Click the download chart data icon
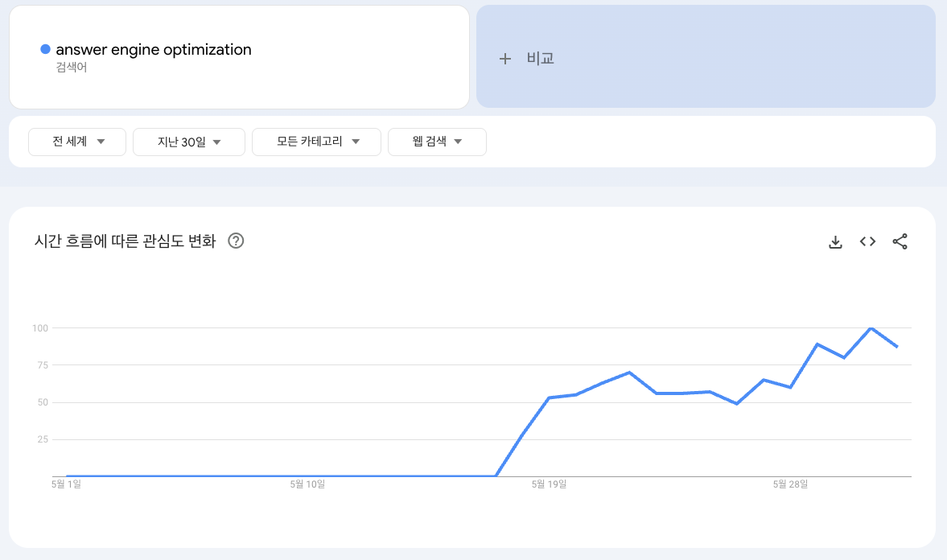This screenshot has width=947, height=560. click(x=835, y=241)
